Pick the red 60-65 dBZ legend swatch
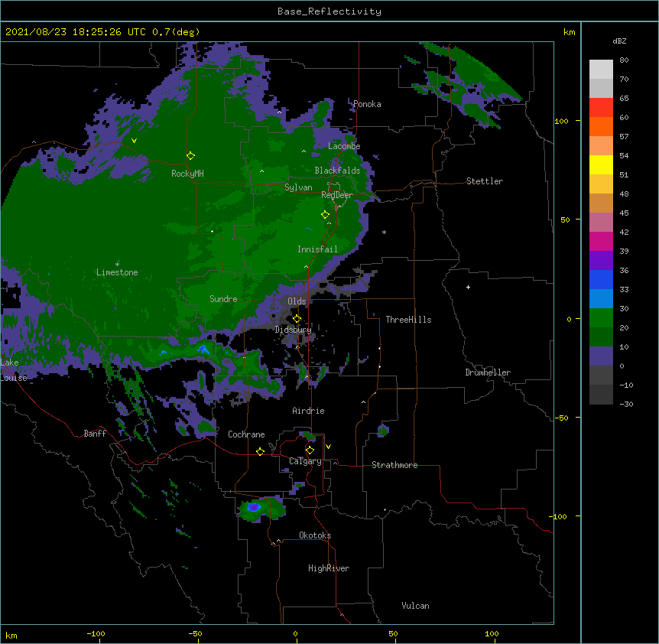 coord(601,108)
